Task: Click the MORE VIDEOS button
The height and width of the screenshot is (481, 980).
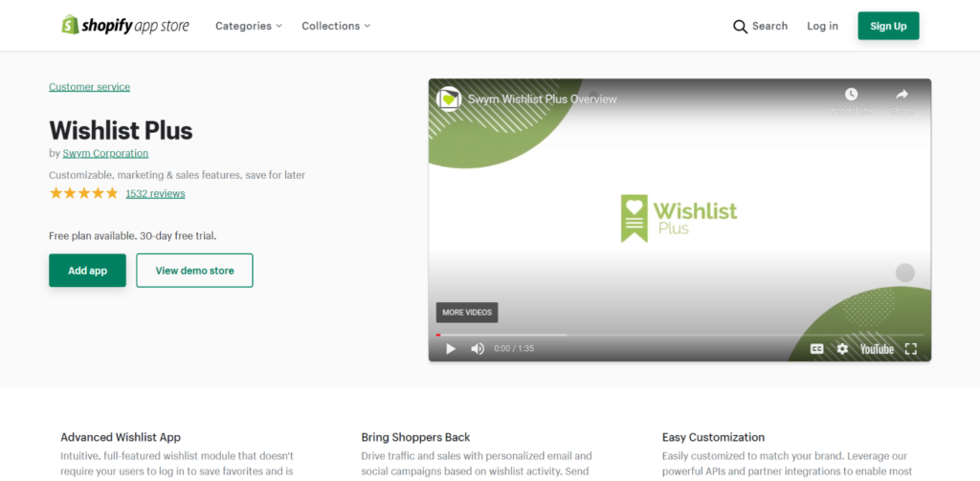Action: (x=467, y=313)
